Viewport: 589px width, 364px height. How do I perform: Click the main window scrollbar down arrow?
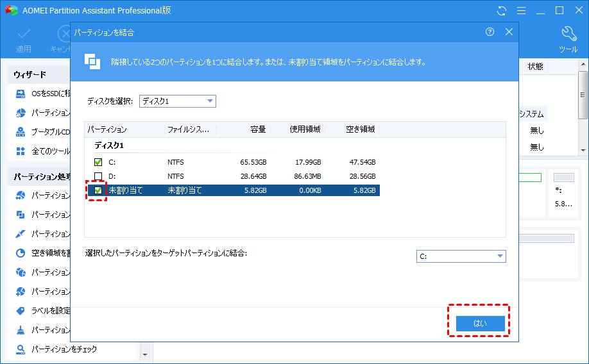pos(583,151)
